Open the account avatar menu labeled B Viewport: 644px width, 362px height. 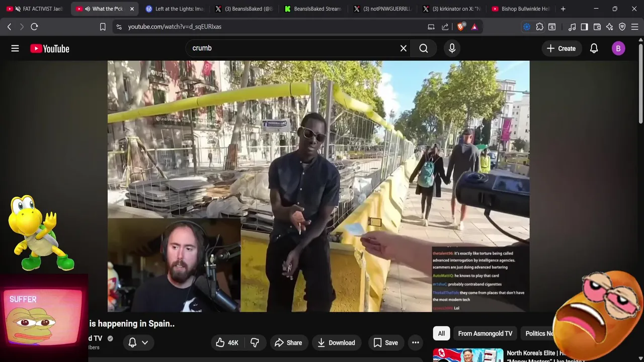click(x=618, y=48)
